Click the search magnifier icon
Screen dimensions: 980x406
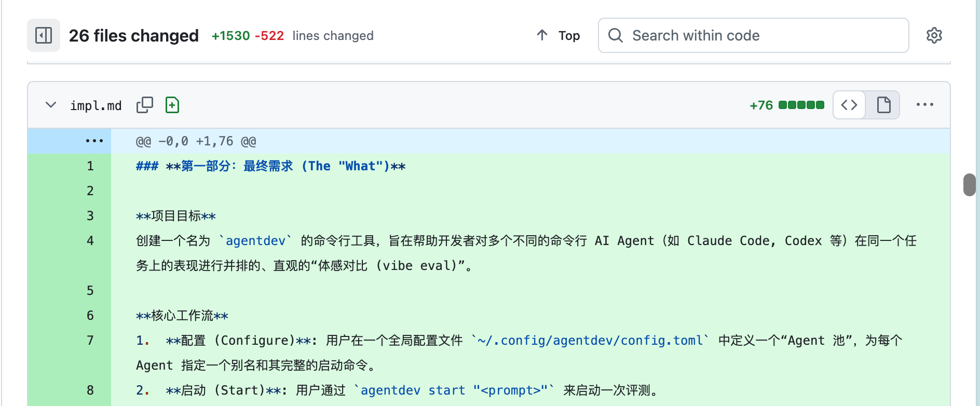[x=615, y=35]
